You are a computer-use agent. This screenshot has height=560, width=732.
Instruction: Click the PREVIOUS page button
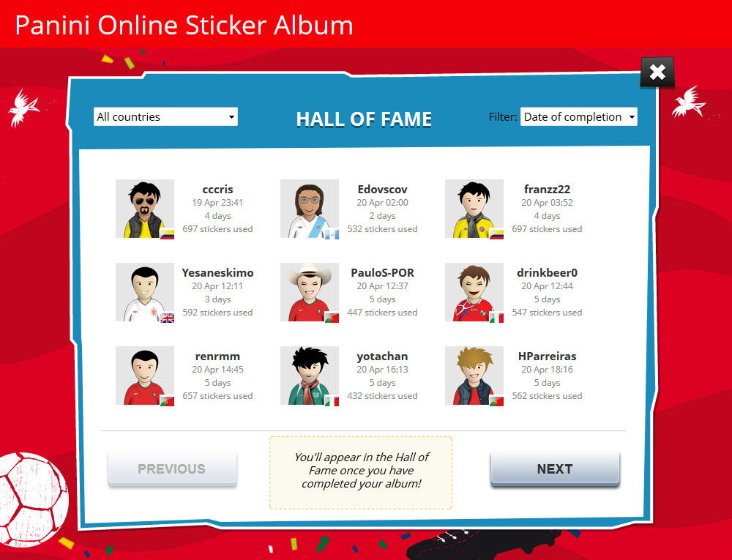click(x=172, y=468)
